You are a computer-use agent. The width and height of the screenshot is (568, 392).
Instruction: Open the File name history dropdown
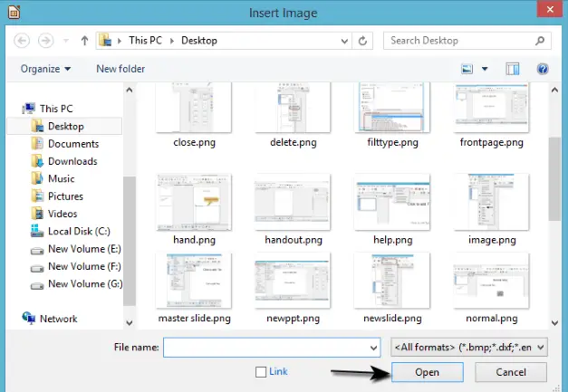coord(374,348)
